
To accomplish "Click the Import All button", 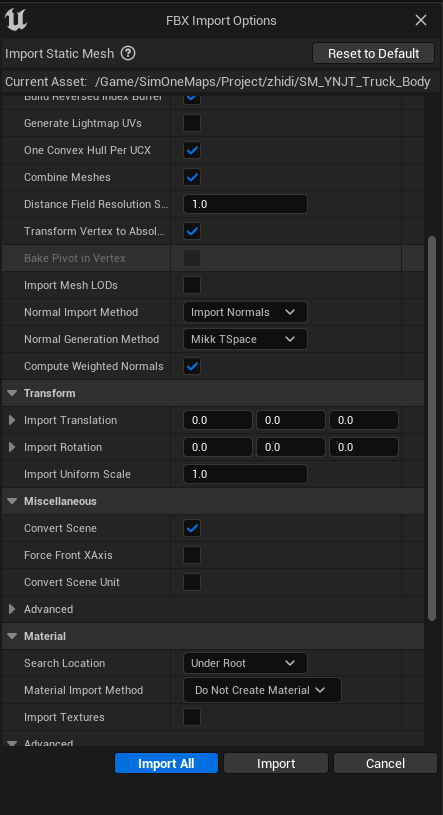I will coord(166,764).
